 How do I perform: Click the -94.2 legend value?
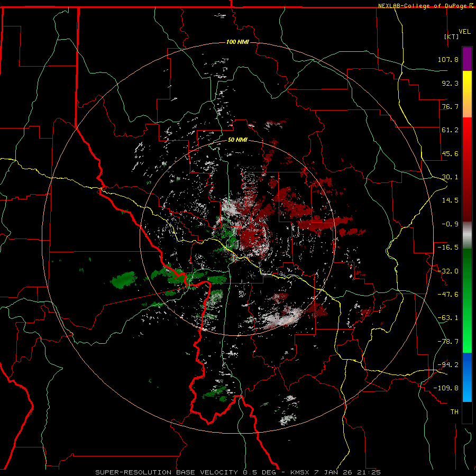click(448, 365)
